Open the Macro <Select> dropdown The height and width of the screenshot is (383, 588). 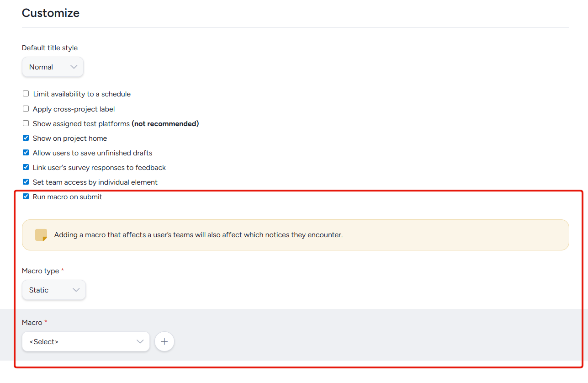click(86, 342)
